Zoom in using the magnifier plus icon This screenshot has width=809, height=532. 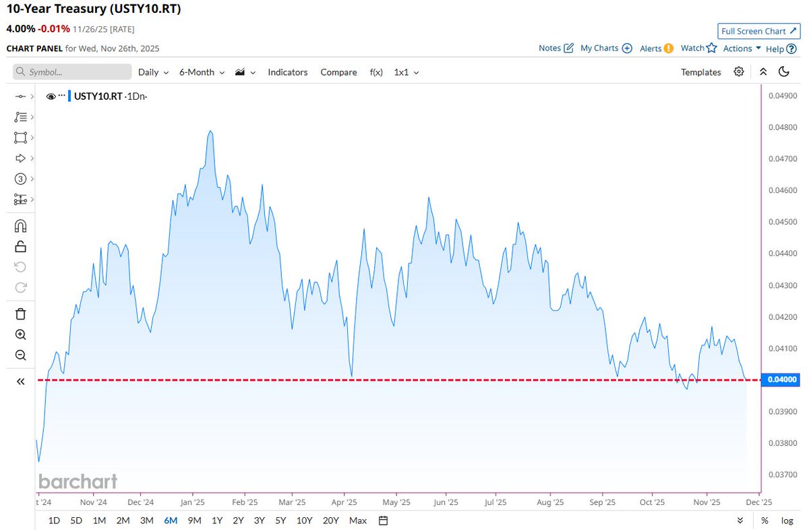[x=20, y=334]
